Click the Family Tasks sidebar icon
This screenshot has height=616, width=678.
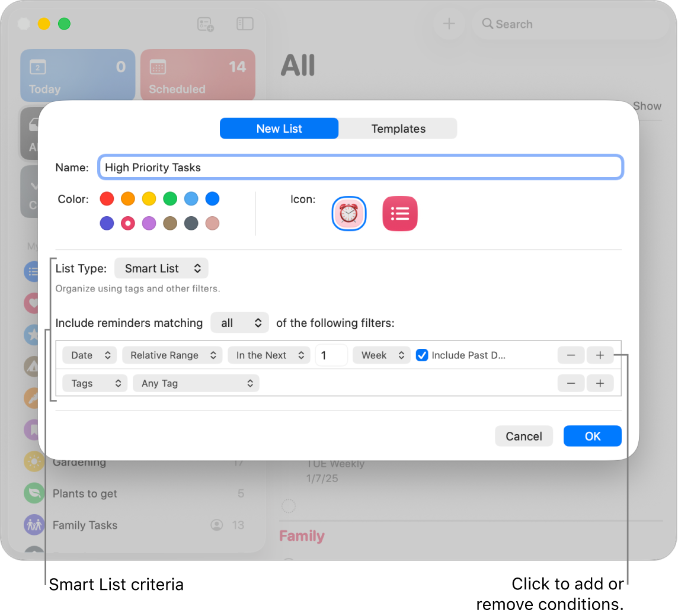click(x=34, y=525)
